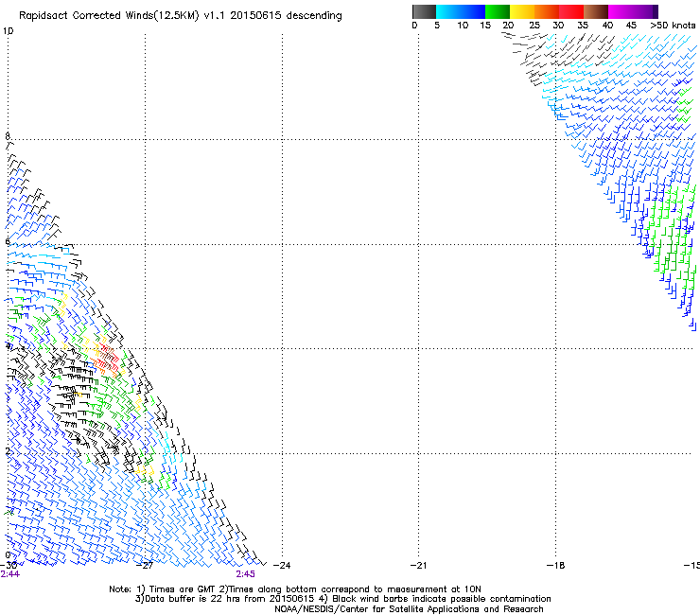The height and width of the screenshot is (615, 700).
Task: Click the legend tick label '35'
Action: pyautogui.click(x=583, y=26)
